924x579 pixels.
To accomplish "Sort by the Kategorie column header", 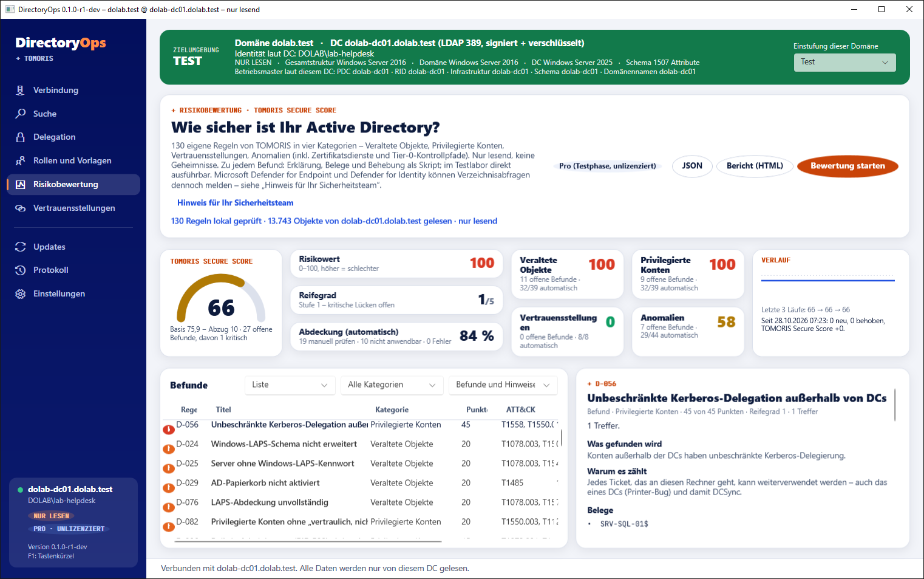I will coord(392,410).
